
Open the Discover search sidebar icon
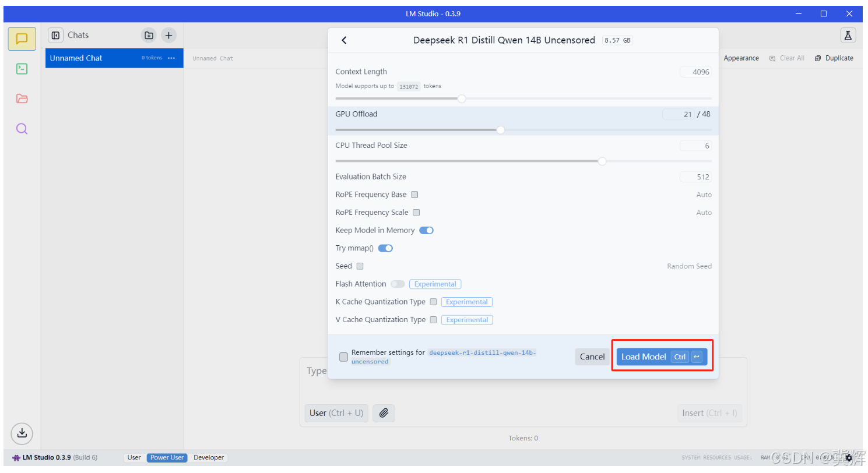22,129
